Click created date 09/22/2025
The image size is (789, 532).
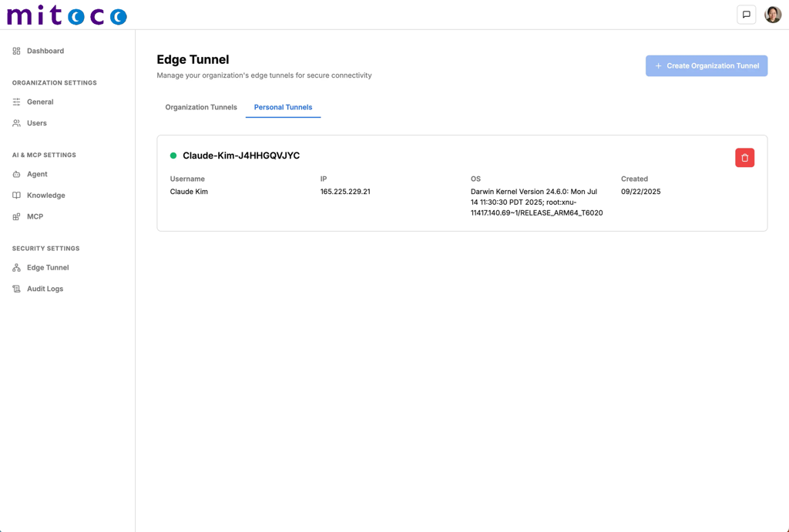click(x=640, y=192)
